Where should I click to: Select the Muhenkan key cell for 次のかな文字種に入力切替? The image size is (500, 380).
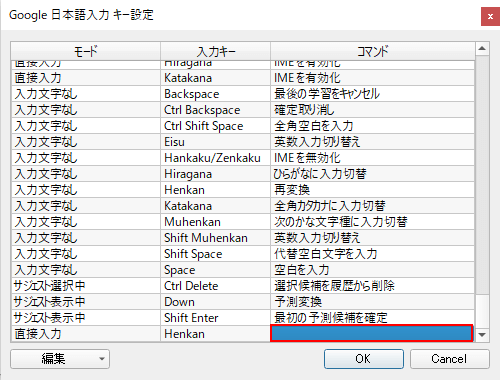click(x=215, y=222)
